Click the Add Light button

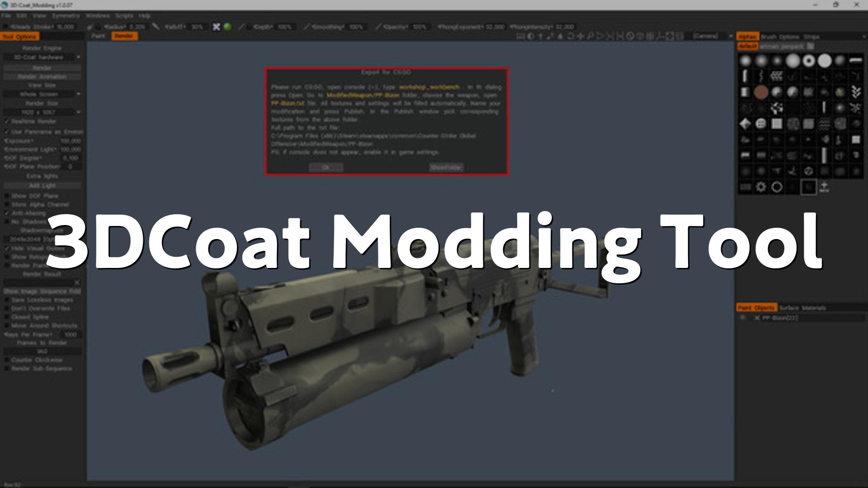coord(42,185)
